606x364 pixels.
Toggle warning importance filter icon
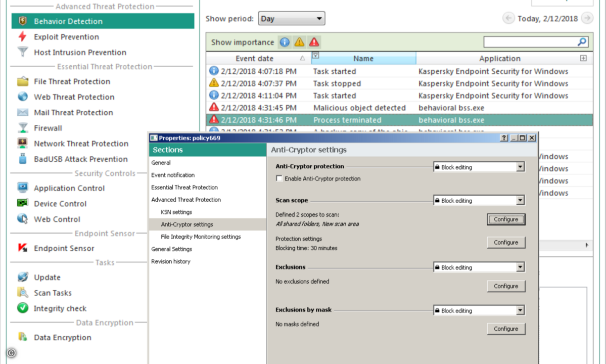299,42
